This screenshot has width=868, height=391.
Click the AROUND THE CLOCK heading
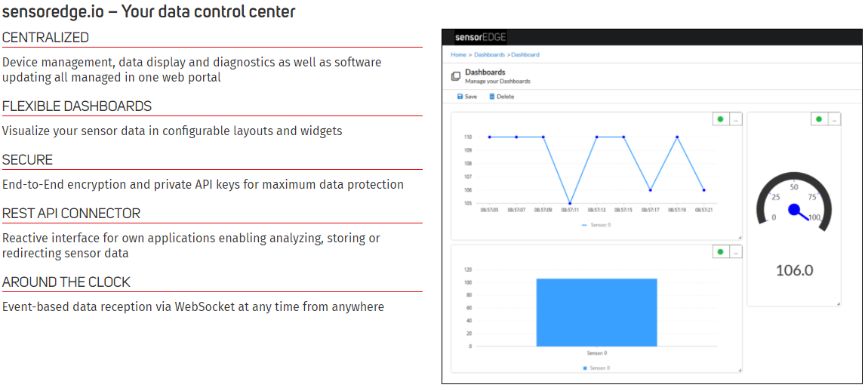click(x=66, y=282)
